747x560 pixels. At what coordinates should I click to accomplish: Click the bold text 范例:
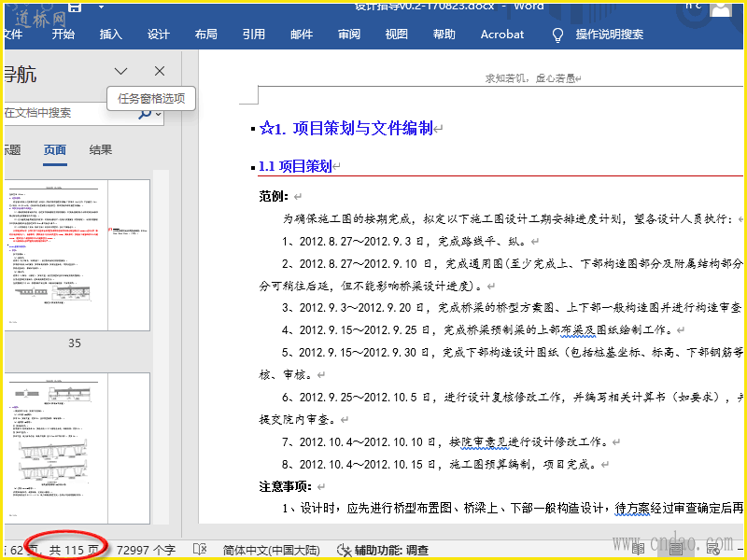tap(274, 196)
